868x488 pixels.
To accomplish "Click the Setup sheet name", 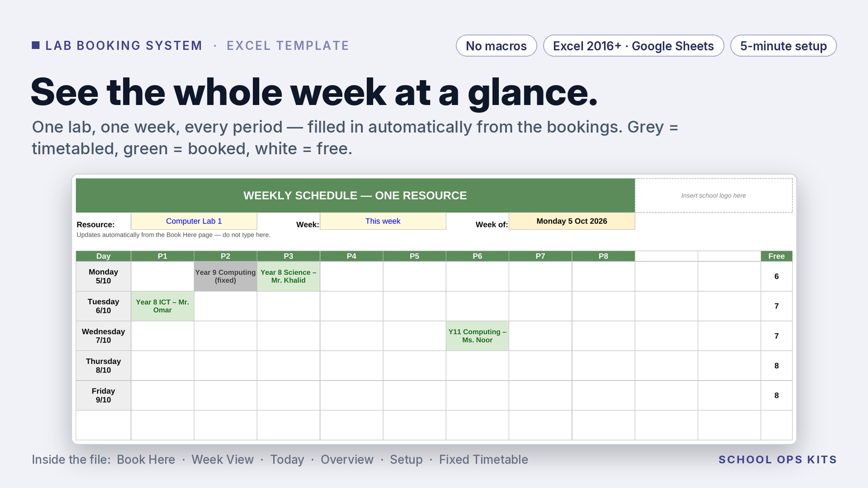I will pyautogui.click(x=406, y=460).
